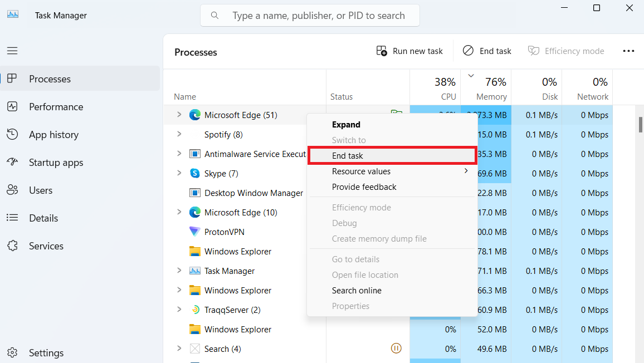Click the Run new task button
This screenshot has height=363, width=644.
click(x=409, y=51)
